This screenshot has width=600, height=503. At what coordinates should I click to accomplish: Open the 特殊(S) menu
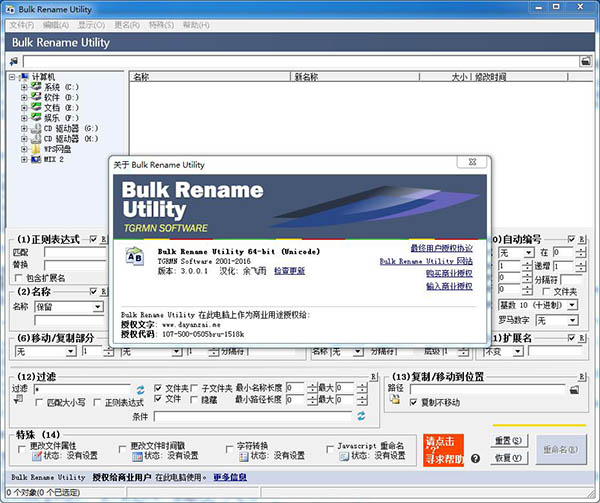161,25
